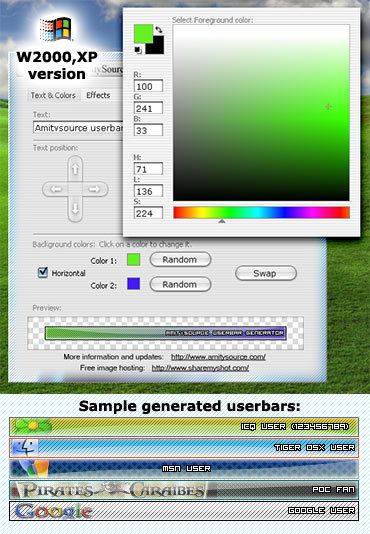Reset default colors small icon

coord(138,50)
